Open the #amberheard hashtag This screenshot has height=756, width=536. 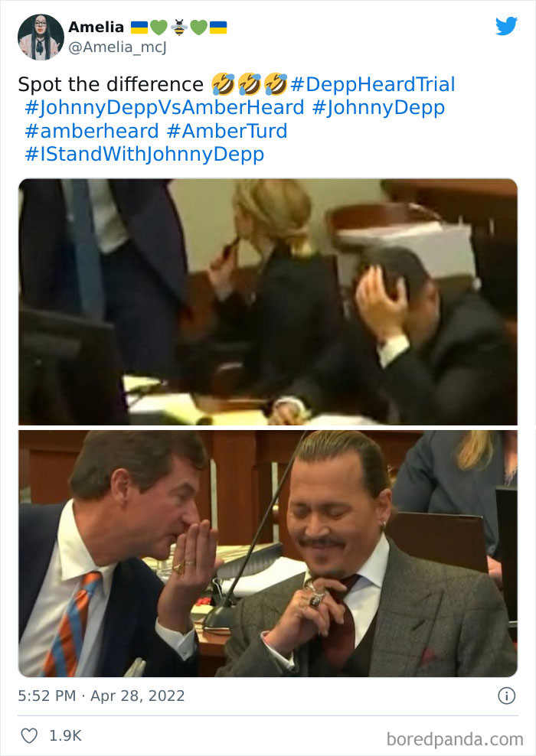tap(92, 131)
